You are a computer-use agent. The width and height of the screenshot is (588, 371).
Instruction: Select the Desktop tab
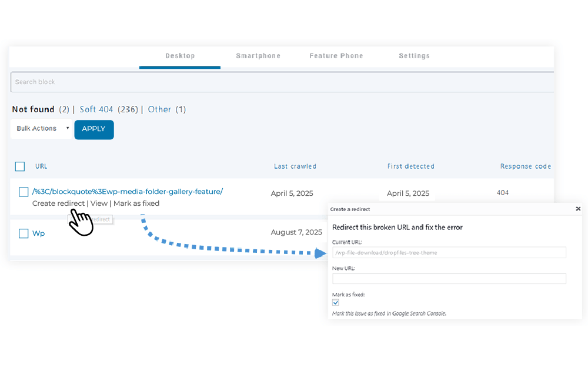coord(180,56)
